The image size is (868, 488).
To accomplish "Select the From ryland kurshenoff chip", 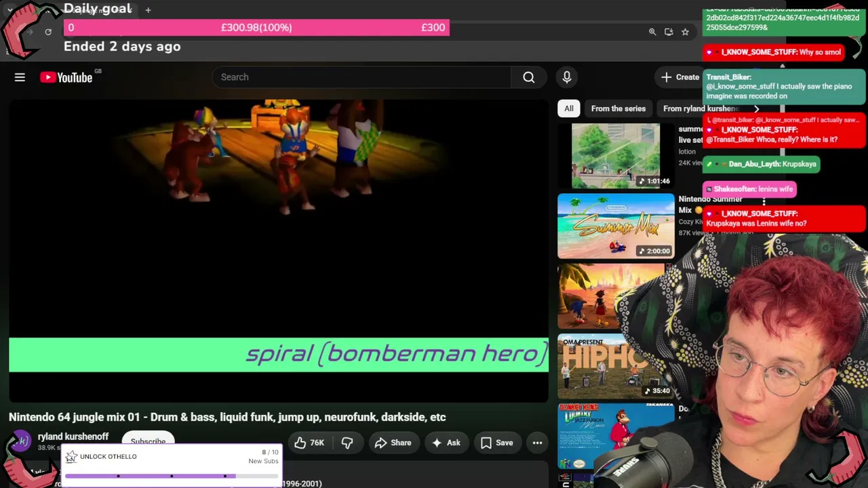I will click(700, 108).
